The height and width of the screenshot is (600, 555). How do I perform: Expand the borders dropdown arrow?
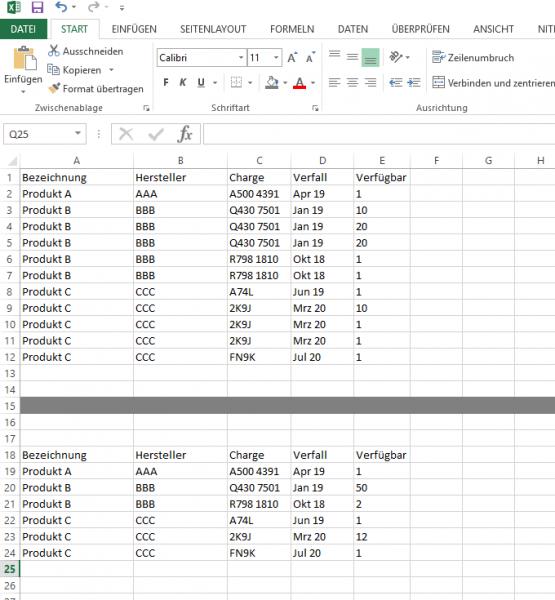pos(250,83)
